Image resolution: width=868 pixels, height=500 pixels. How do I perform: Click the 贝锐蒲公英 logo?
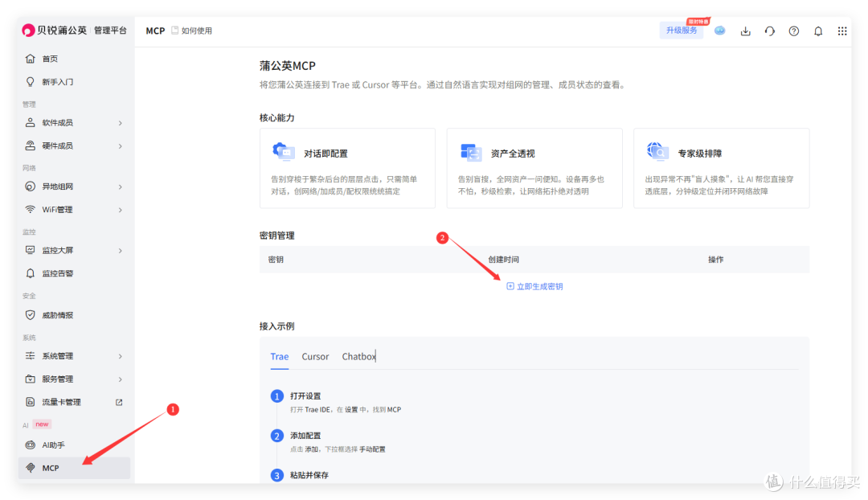point(55,30)
